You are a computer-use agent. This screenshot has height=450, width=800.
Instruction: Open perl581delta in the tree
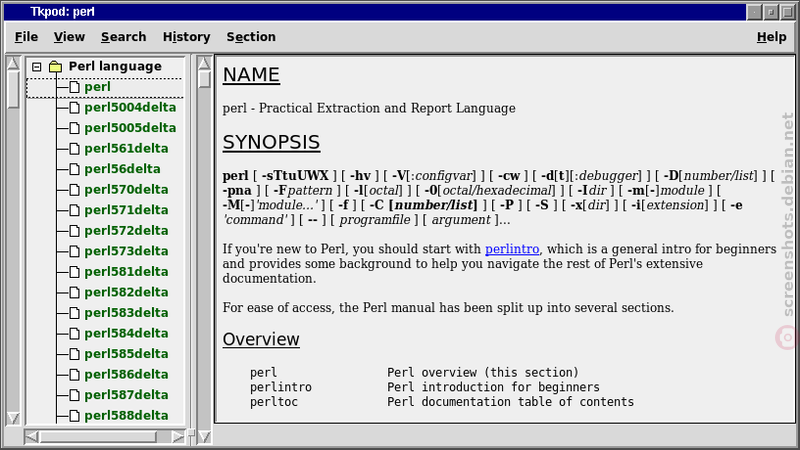(126, 272)
